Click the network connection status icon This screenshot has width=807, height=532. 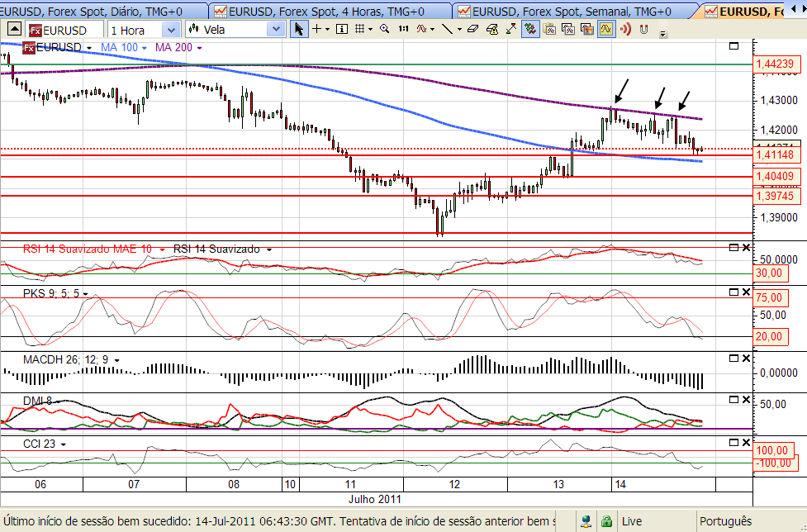586,521
